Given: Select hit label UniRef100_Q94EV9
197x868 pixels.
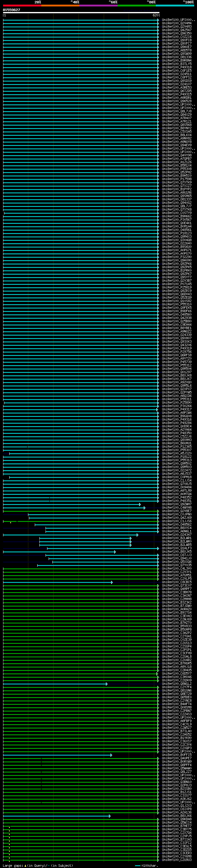Looking at the screenshot, I should (x=177, y=145).
